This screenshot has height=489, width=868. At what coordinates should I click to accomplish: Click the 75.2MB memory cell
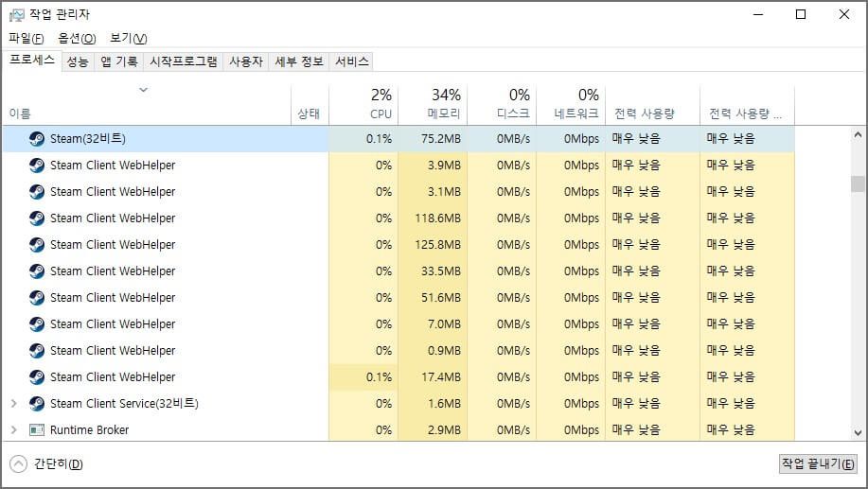tap(433, 139)
